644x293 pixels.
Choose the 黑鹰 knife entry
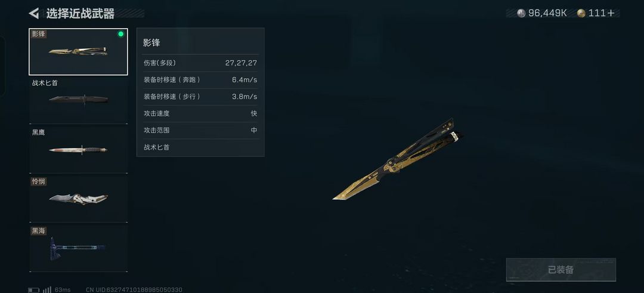[x=78, y=150]
